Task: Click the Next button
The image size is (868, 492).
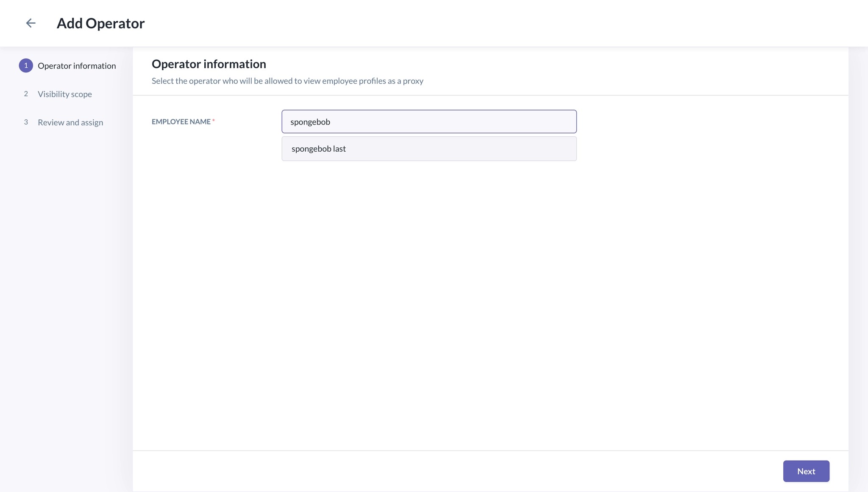Action: 806,471
